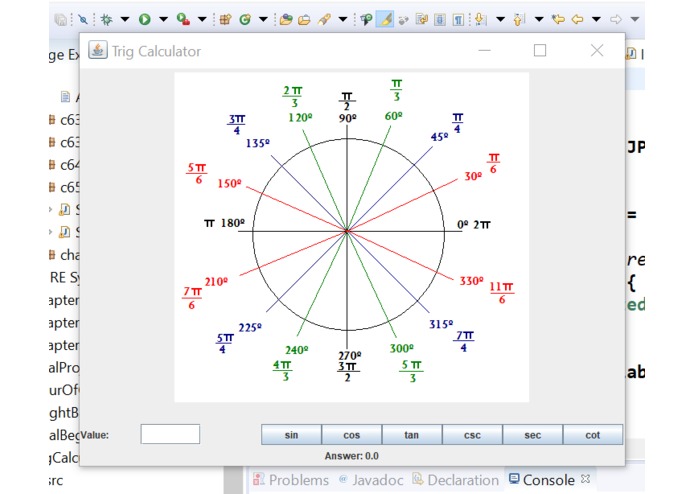Click the 300º label on the circle
The height and width of the screenshot is (494, 695).
point(402,348)
